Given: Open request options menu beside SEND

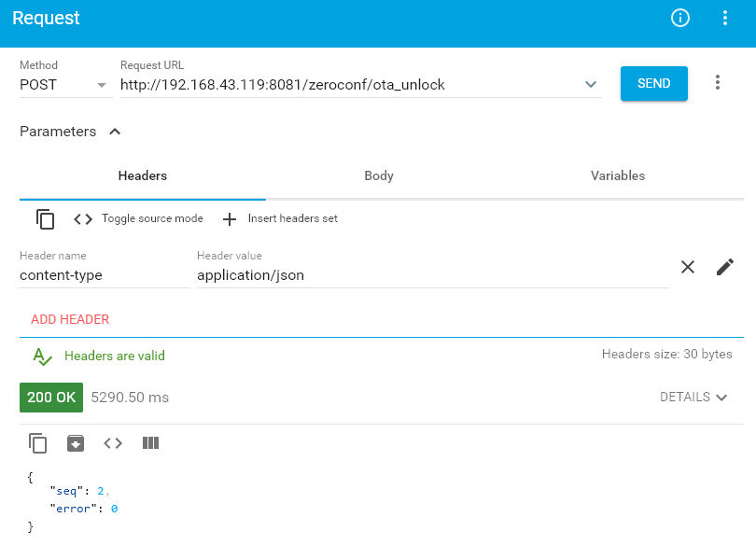Looking at the screenshot, I should [718, 83].
